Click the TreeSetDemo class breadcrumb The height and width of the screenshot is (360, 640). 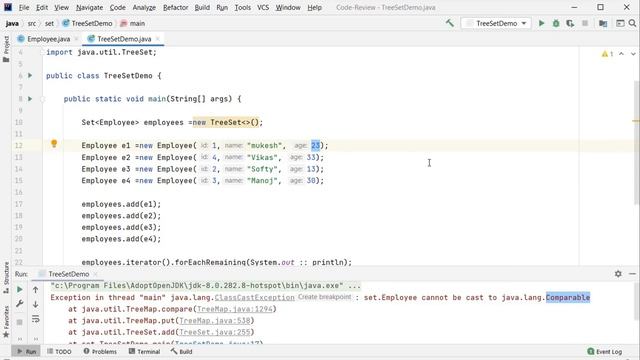87,23
